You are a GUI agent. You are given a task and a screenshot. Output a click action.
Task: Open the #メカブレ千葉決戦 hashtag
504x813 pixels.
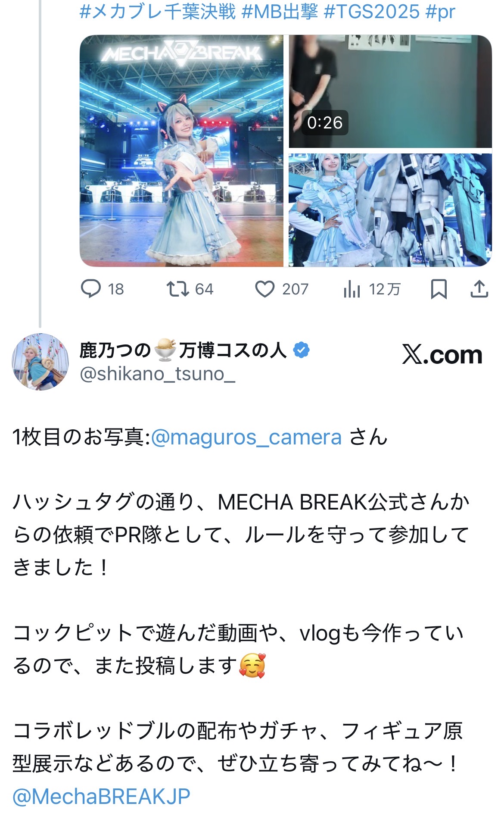pyautogui.click(x=158, y=12)
